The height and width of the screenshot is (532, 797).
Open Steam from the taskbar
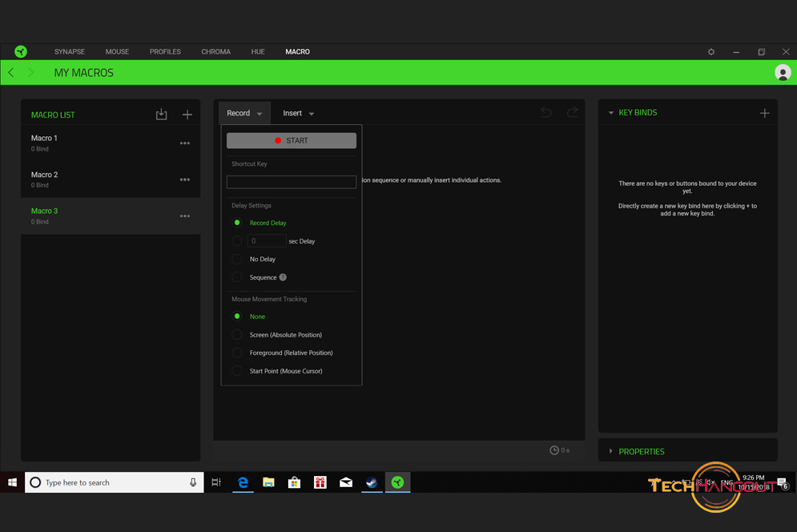[x=372, y=482]
